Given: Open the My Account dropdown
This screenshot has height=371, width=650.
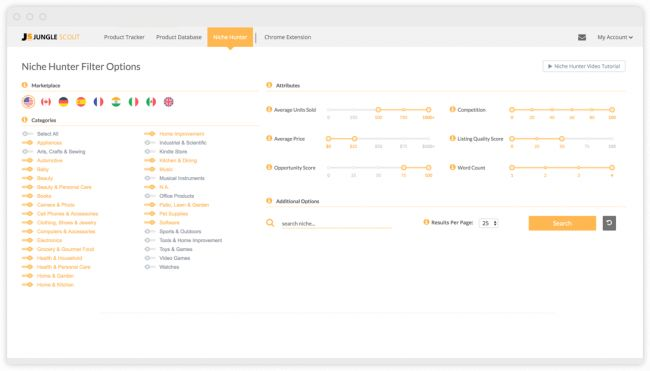Looking at the screenshot, I should pos(615,37).
